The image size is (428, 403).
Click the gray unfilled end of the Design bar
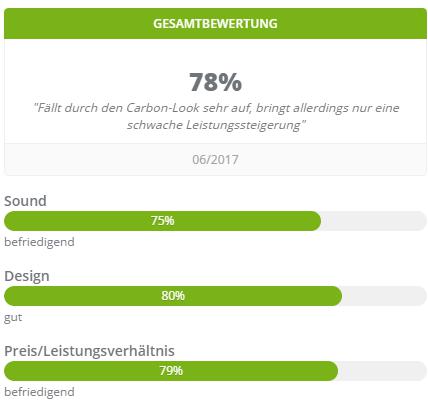point(384,296)
